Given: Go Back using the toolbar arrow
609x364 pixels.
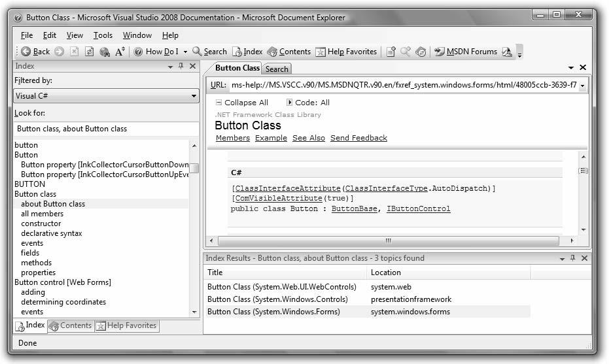Looking at the screenshot, I should (x=35, y=52).
